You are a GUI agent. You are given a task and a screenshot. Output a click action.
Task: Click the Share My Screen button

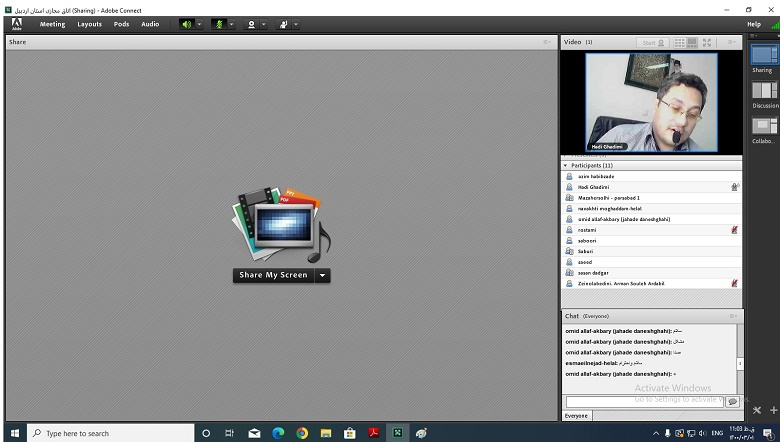[x=273, y=275]
